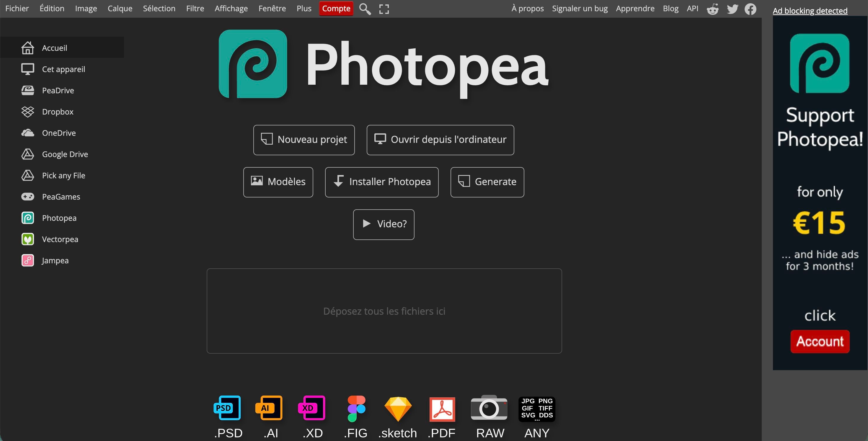
Task: Click Installer Photopea button
Action: click(382, 182)
